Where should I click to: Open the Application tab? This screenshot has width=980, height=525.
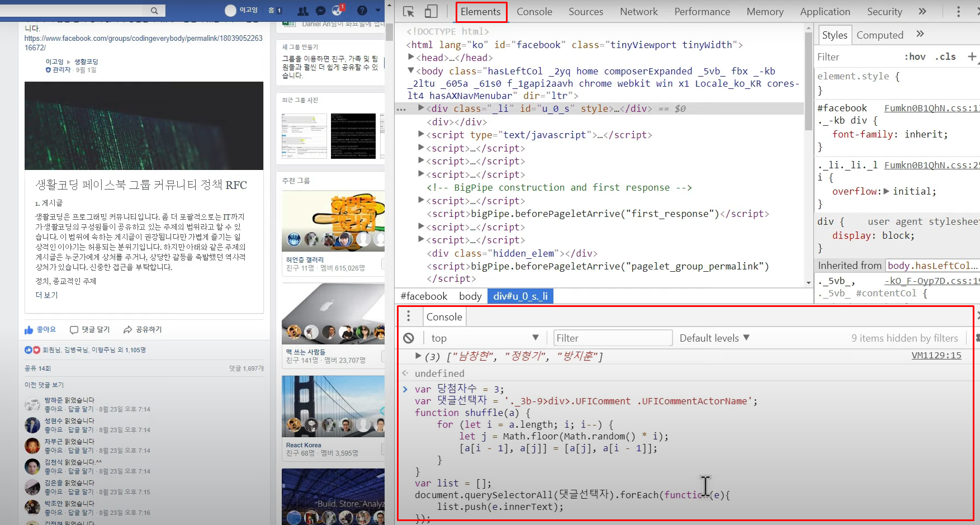pyautogui.click(x=825, y=12)
